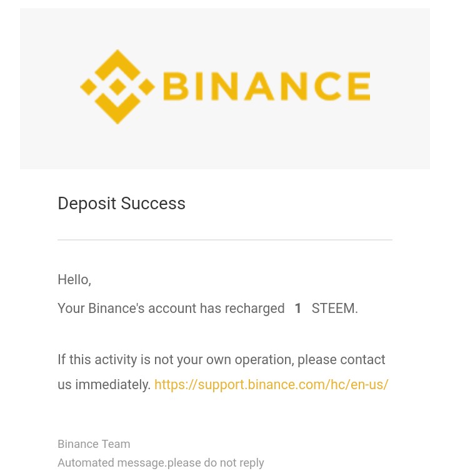Click the BINANCE wordmark text in banner
Viewport: 450px width, 476px height.
point(267,86)
